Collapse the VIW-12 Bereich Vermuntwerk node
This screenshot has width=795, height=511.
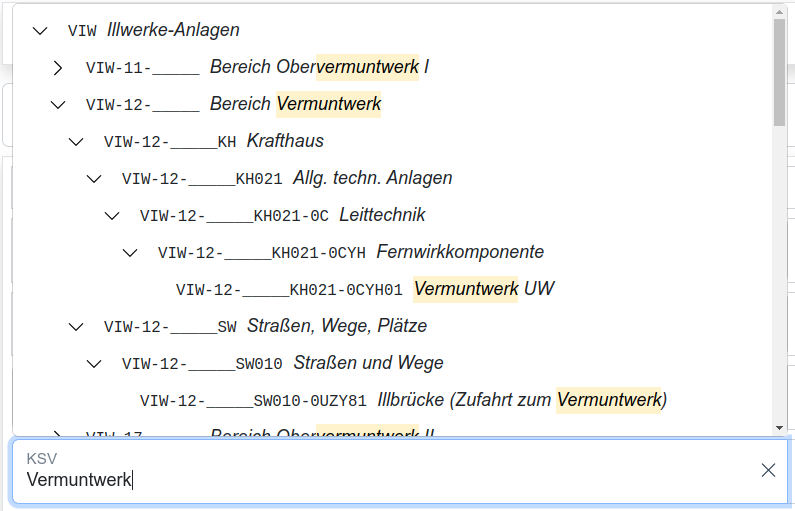point(58,104)
